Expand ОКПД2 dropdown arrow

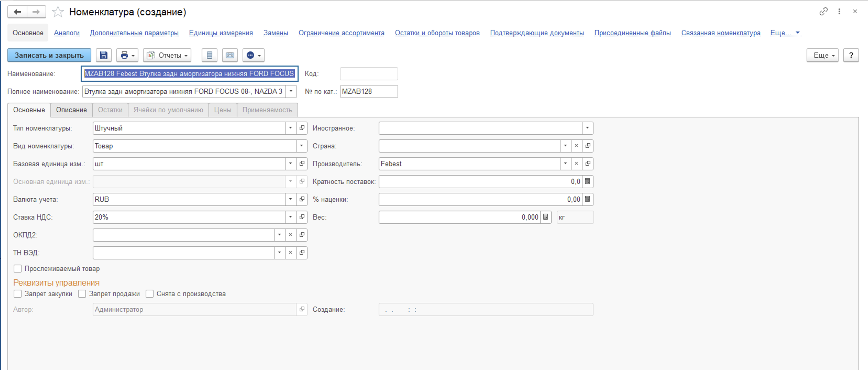tap(279, 235)
